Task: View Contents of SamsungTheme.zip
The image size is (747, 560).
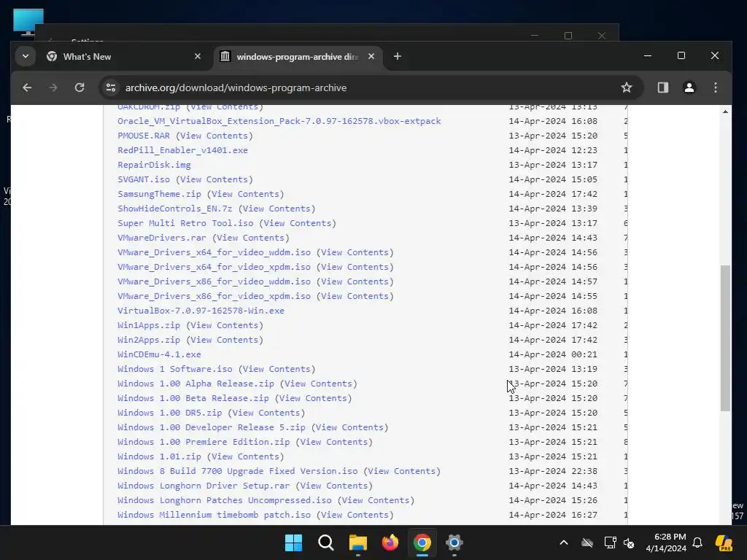Action: (245, 194)
